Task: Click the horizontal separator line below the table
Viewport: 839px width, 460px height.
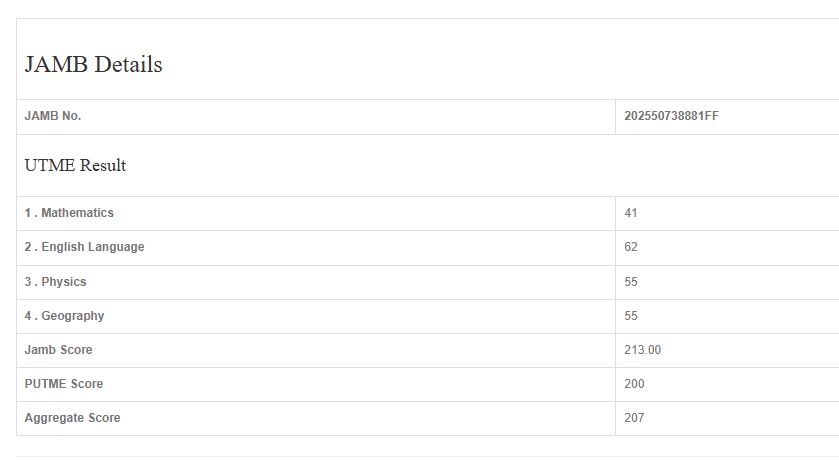Action: pyautogui.click(x=420, y=456)
